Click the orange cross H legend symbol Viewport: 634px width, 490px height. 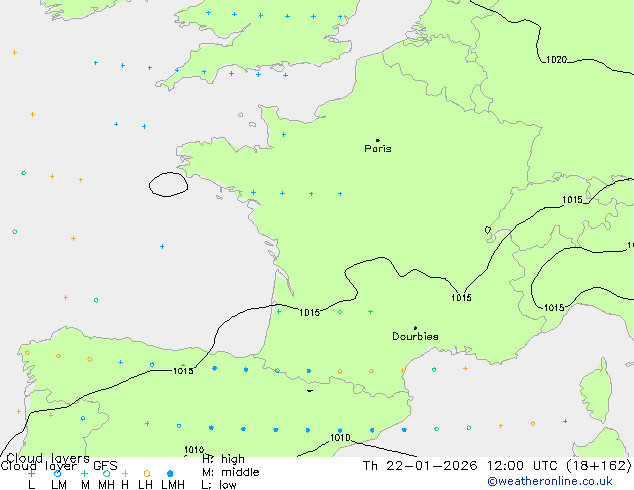125,473
